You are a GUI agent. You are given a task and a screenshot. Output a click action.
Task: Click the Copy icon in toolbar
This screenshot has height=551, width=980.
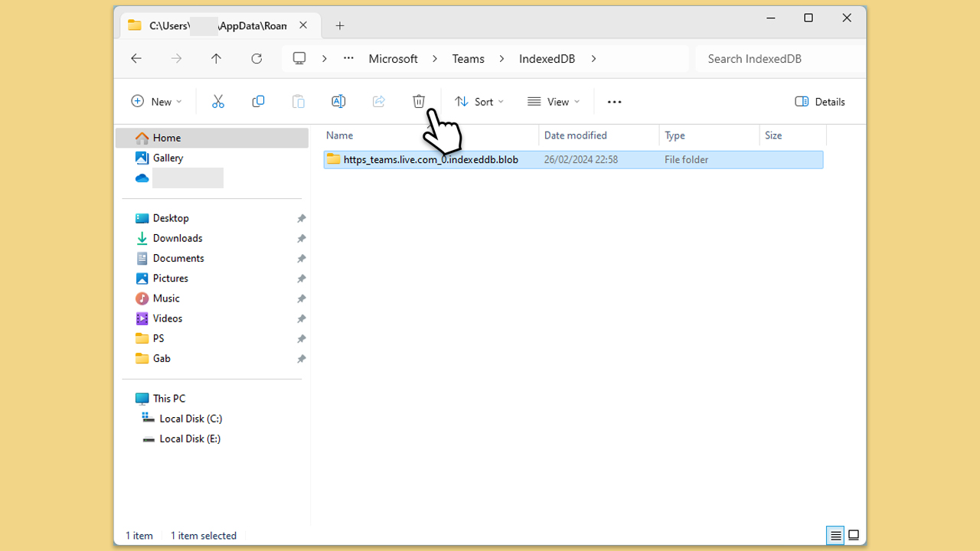[x=258, y=102]
